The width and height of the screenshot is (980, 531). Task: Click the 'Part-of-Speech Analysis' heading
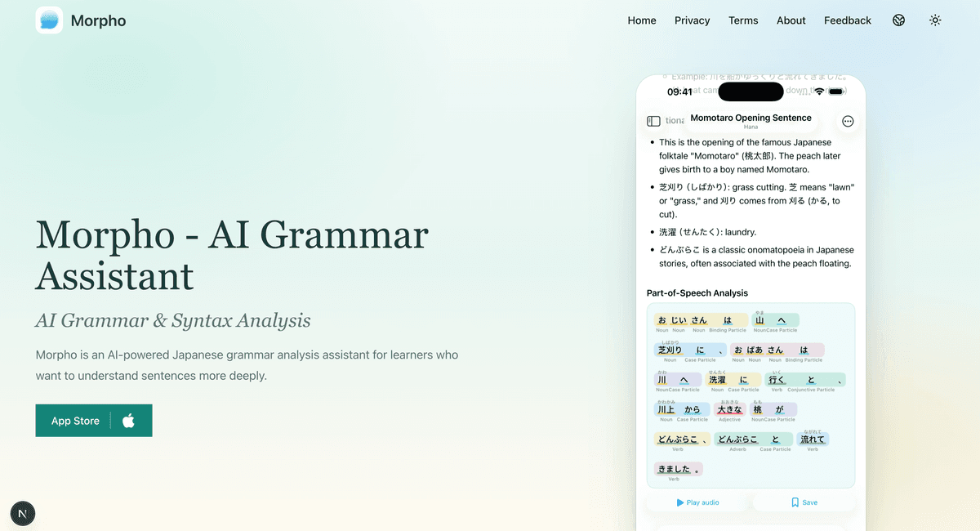pyautogui.click(x=697, y=292)
